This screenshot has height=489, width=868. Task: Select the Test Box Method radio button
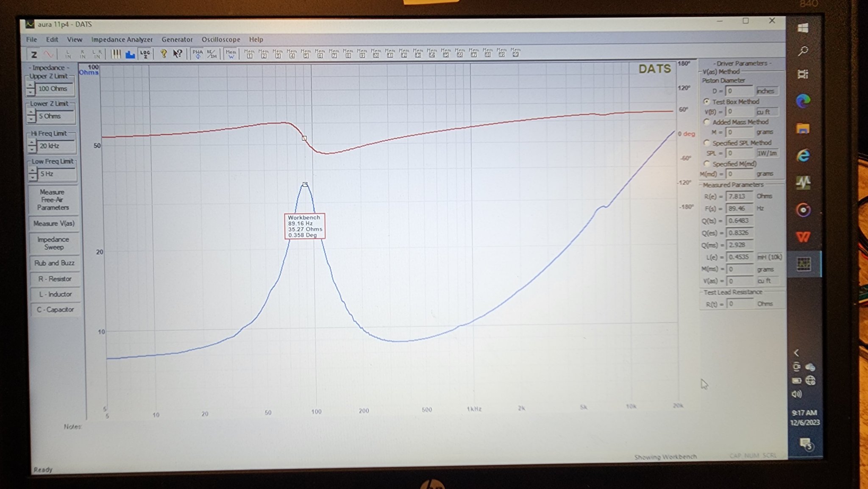coord(707,101)
